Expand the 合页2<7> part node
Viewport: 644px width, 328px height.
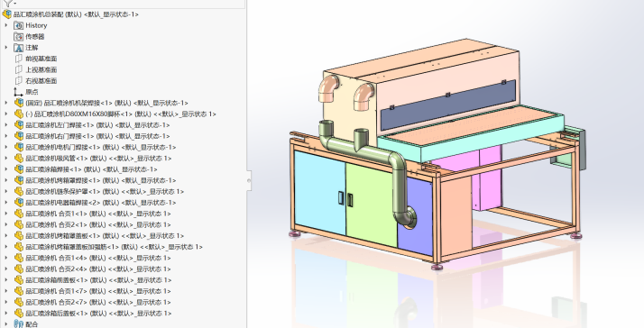click(x=6, y=303)
